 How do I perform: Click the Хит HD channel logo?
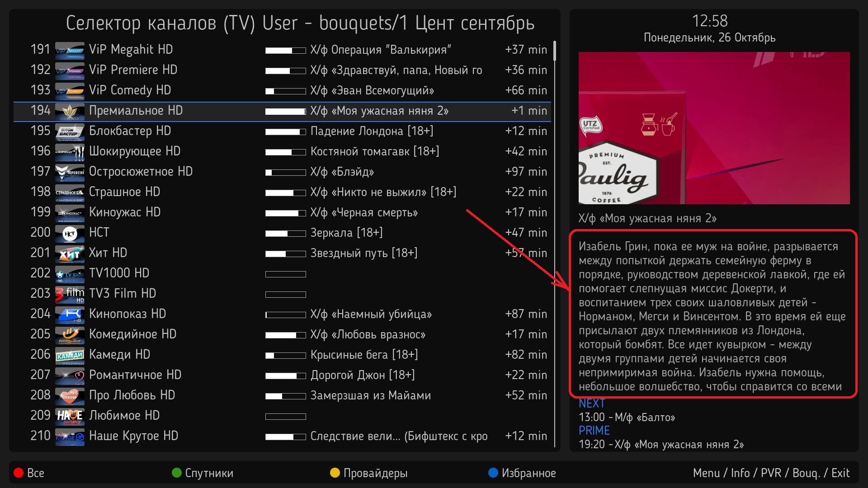(x=70, y=253)
